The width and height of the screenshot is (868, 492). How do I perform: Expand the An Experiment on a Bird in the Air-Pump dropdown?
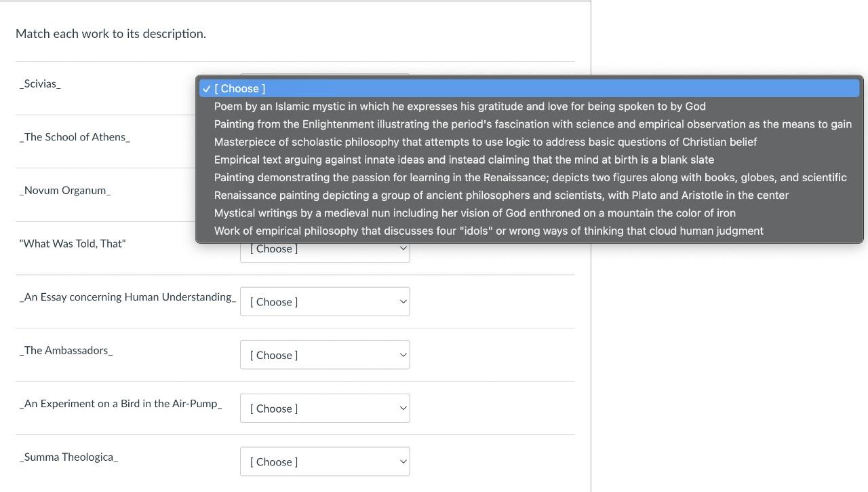pos(324,408)
